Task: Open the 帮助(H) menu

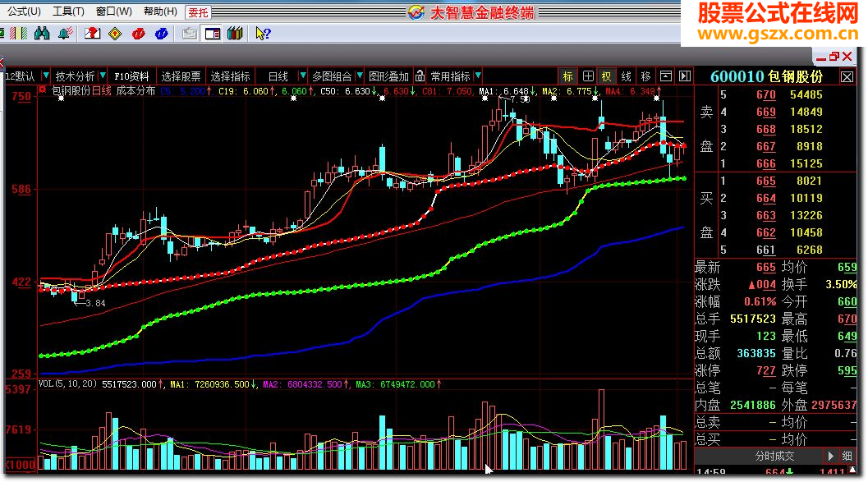Action: (x=160, y=11)
